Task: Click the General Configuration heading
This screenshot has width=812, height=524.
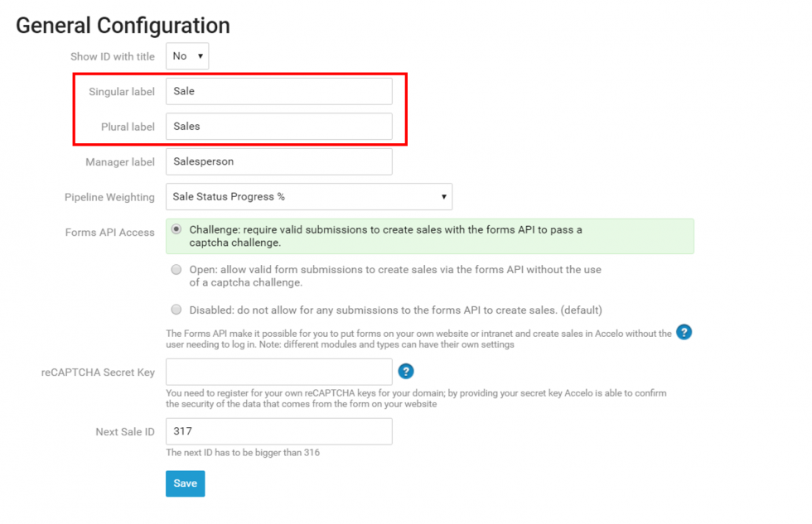Action: click(x=123, y=26)
